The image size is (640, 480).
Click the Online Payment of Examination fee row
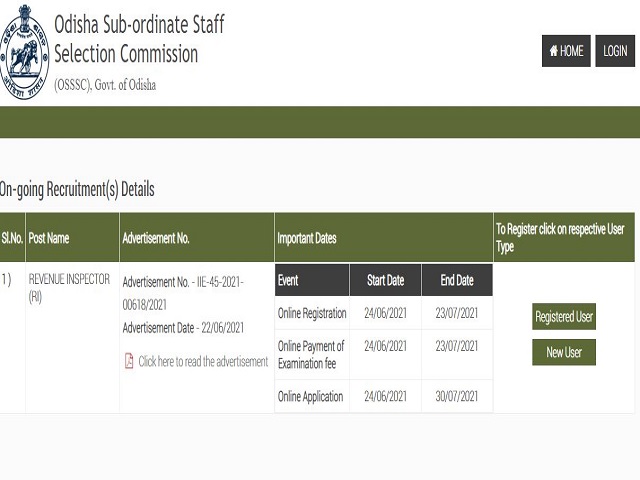pyautogui.click(x=384, y=355)
